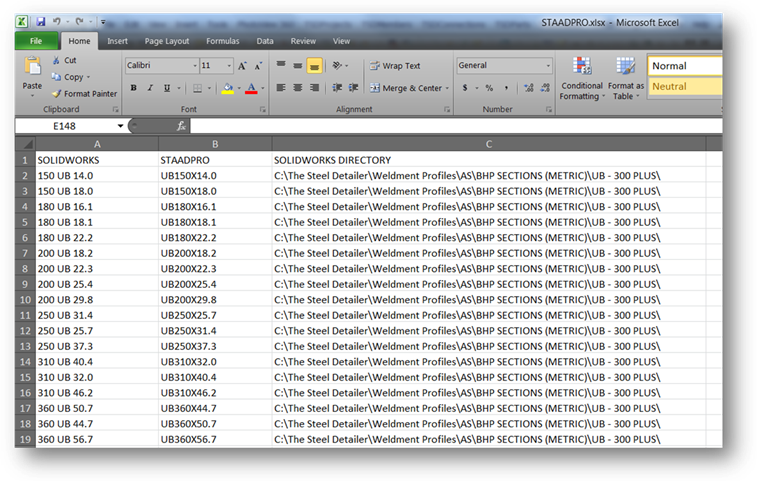Redo action in quick access toolbar
757x481 pixels.
[x=80, y=22]
